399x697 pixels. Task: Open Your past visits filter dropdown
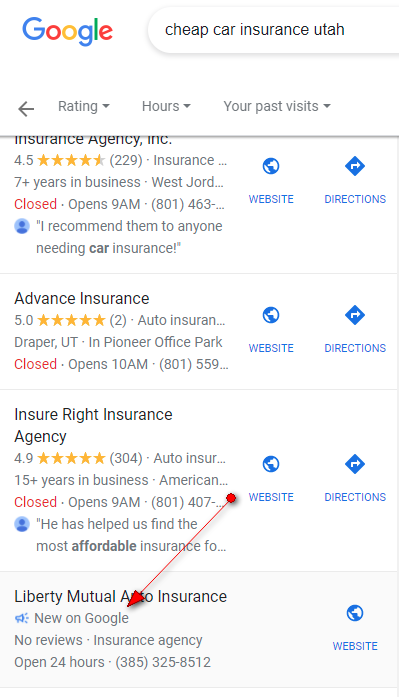[277, 106]
